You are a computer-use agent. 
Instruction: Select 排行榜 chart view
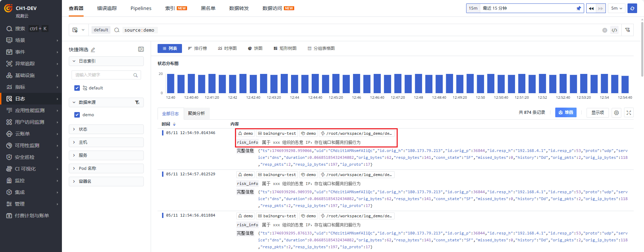(x=197, y=48)
